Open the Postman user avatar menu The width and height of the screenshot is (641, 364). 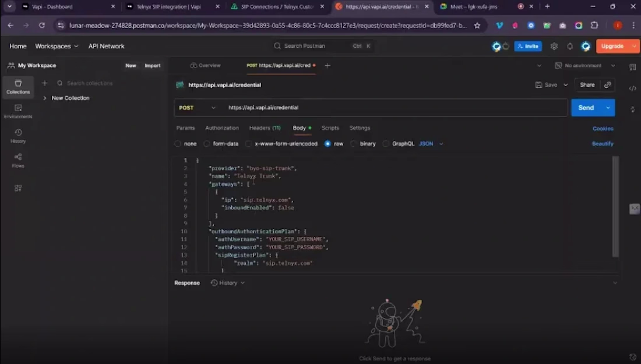[x=586, y=46]
